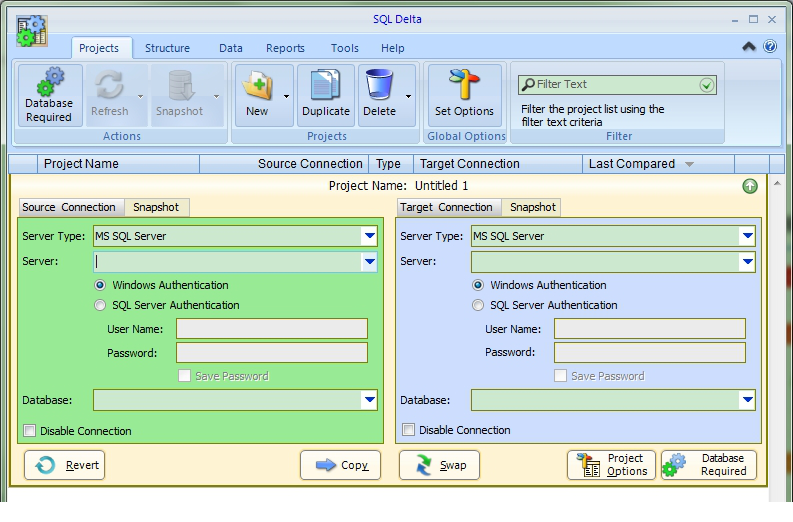
Task: Expand target Server dropdown arrow
Action: 747,262
